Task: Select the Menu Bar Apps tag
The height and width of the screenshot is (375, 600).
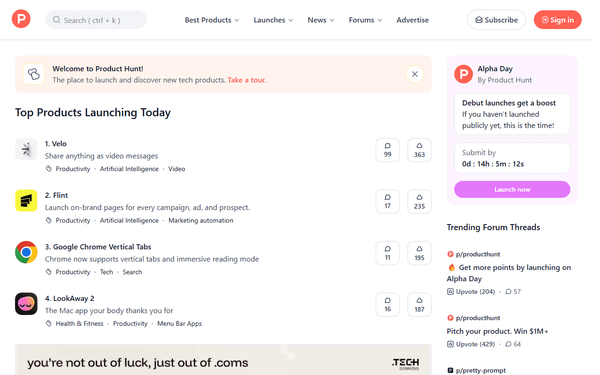Action: click(x=179, y=324)
